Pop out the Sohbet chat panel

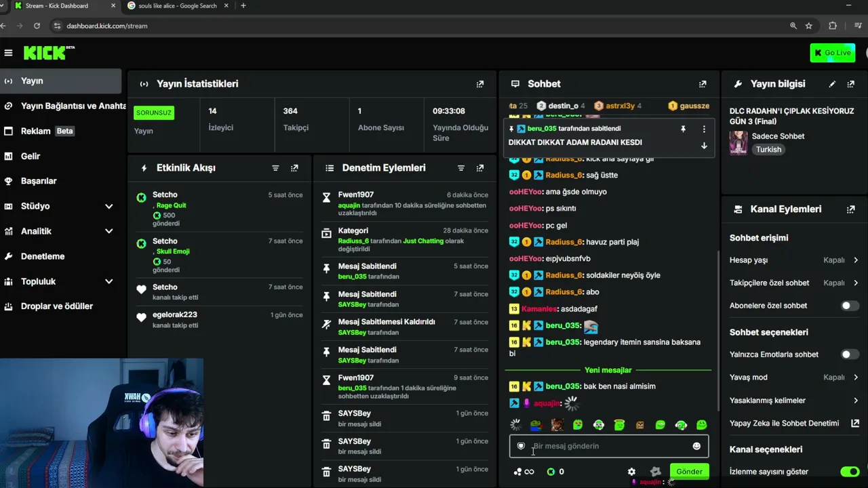[703, 84]
